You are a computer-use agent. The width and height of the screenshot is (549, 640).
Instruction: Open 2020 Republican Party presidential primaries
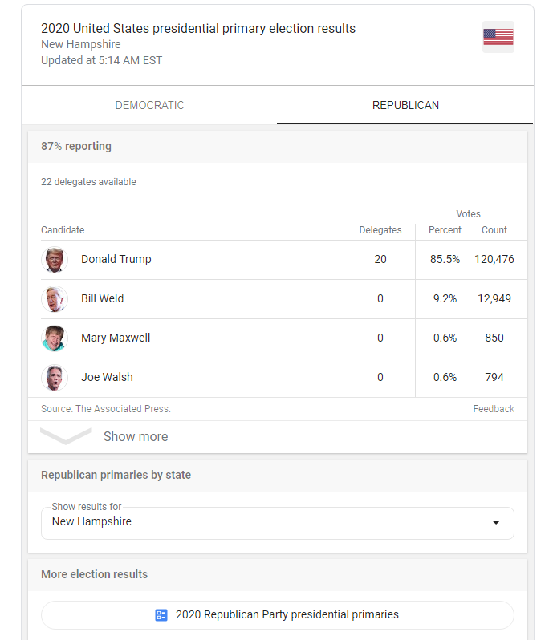point(278,615)
